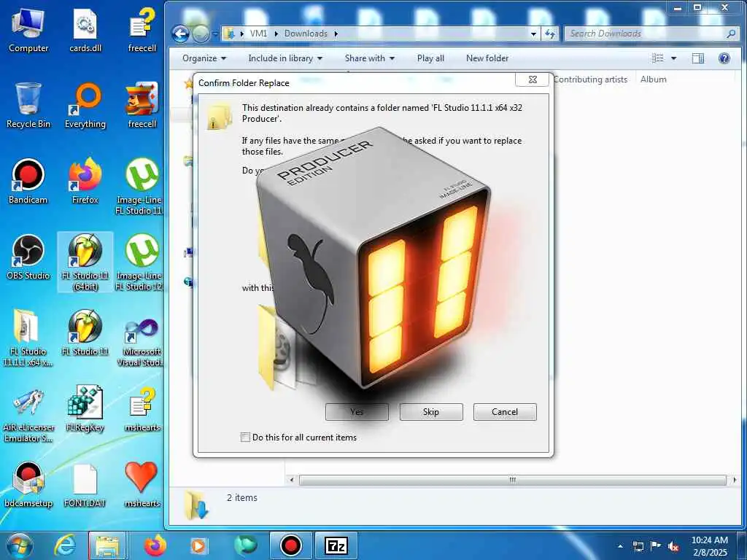
Task: Click the volume icon in the system tray
Action: [673, 546]
